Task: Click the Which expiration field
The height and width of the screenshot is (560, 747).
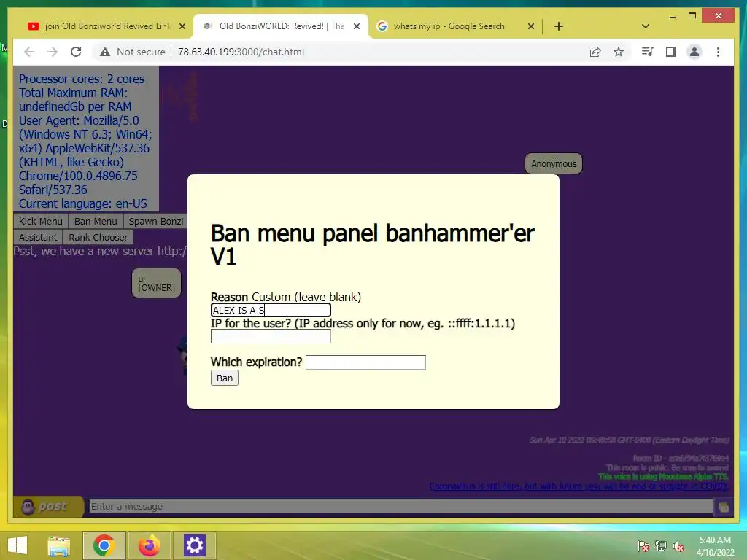Action: point(365,362)
